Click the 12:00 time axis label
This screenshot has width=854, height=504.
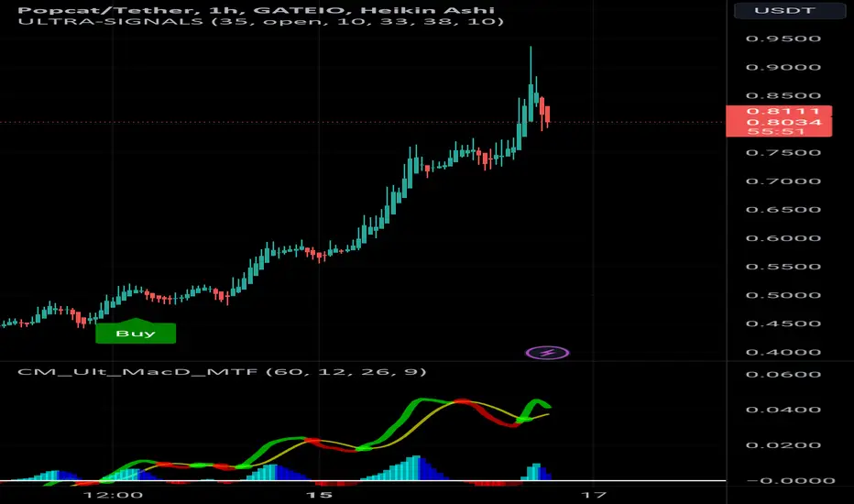coord(113,495)
